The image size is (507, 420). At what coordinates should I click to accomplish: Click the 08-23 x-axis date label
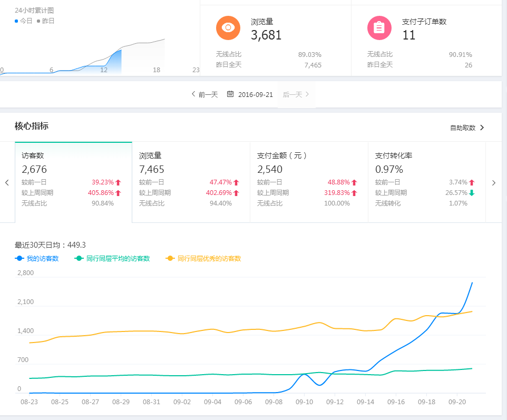coord(29,402)
